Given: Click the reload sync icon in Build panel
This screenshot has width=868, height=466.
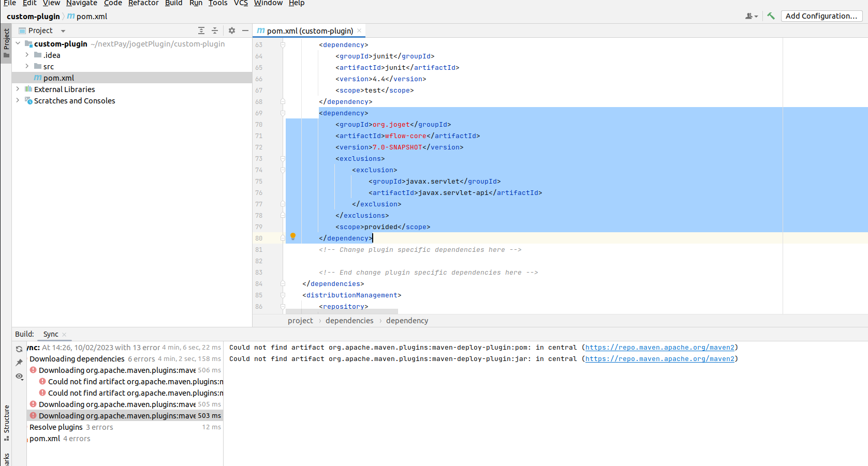Looking at the screenshot, I should [19, 349].
